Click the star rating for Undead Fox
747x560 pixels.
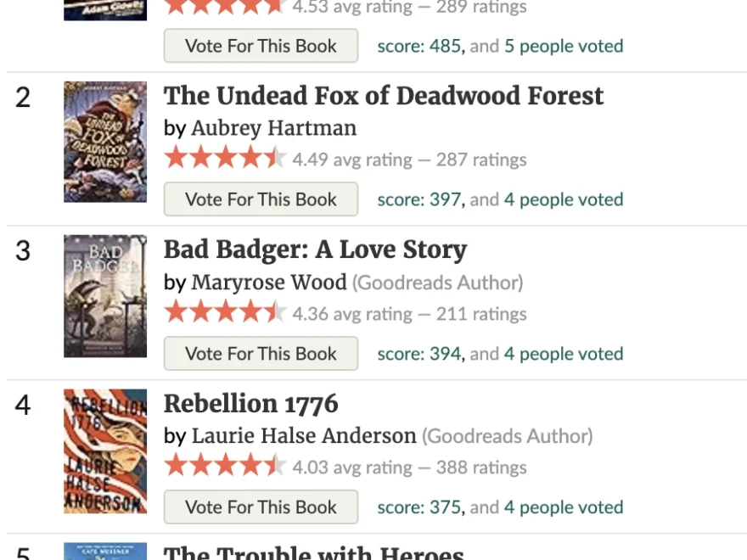225,159
